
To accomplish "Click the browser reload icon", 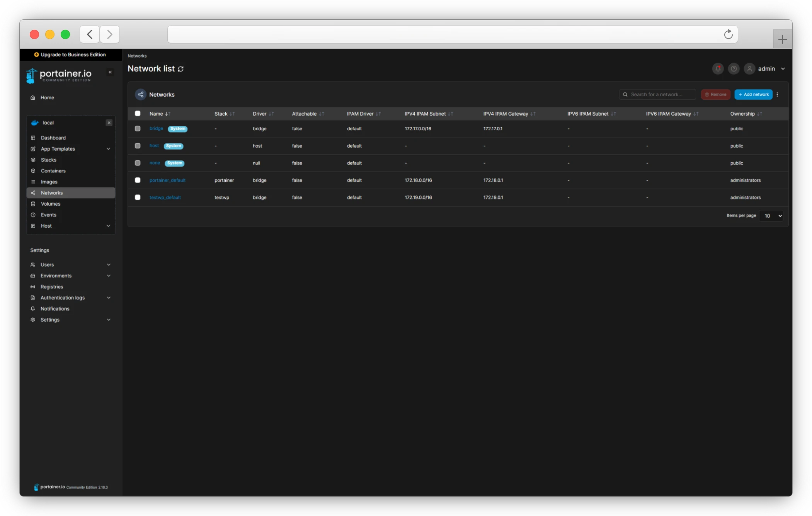I will tap(728, 34).
